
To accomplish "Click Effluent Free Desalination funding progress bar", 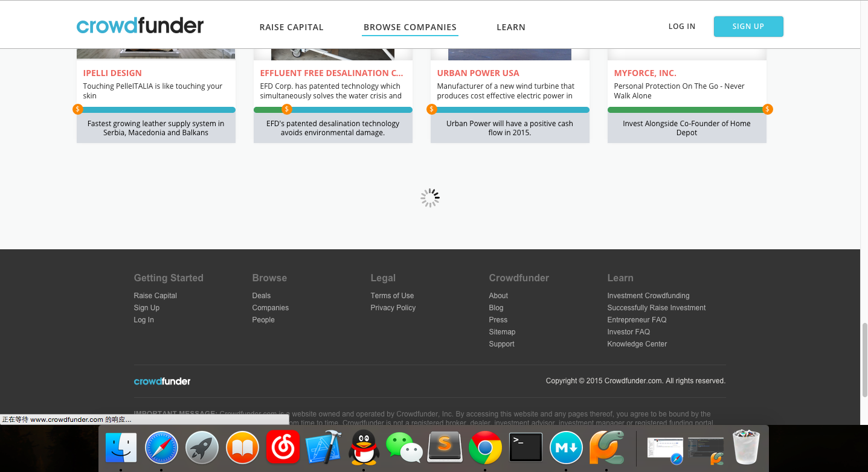I will (333, 110).
